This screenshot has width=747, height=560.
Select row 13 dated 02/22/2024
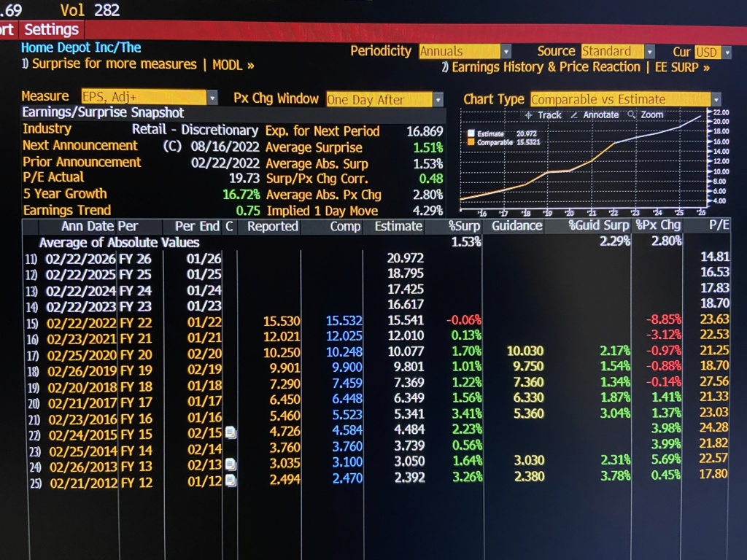tap(376, 289)
